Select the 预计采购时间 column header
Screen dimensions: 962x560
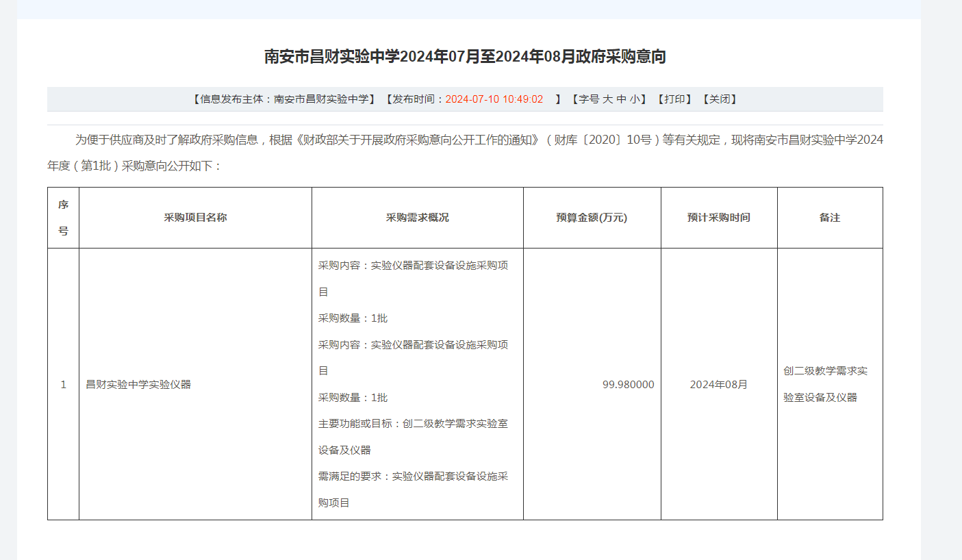[718, 217]
